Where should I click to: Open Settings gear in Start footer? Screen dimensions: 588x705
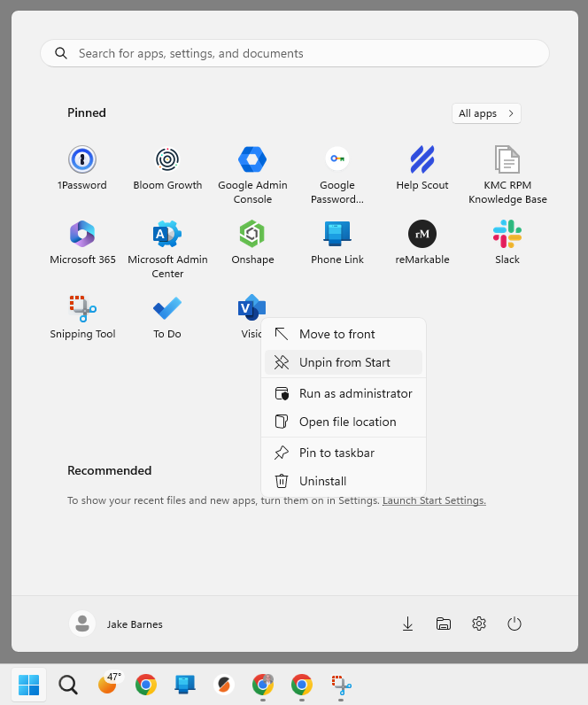click(479, 624)
